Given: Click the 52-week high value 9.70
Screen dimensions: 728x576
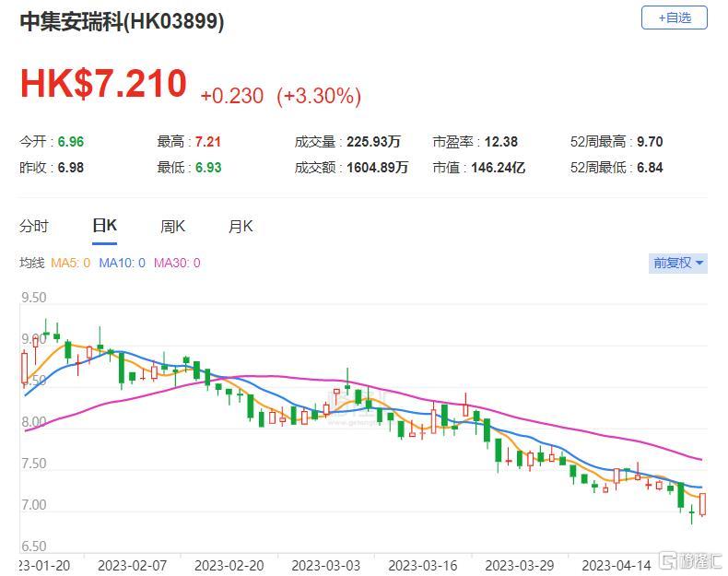Looking at the screenshot, I should tap(650, 142).
